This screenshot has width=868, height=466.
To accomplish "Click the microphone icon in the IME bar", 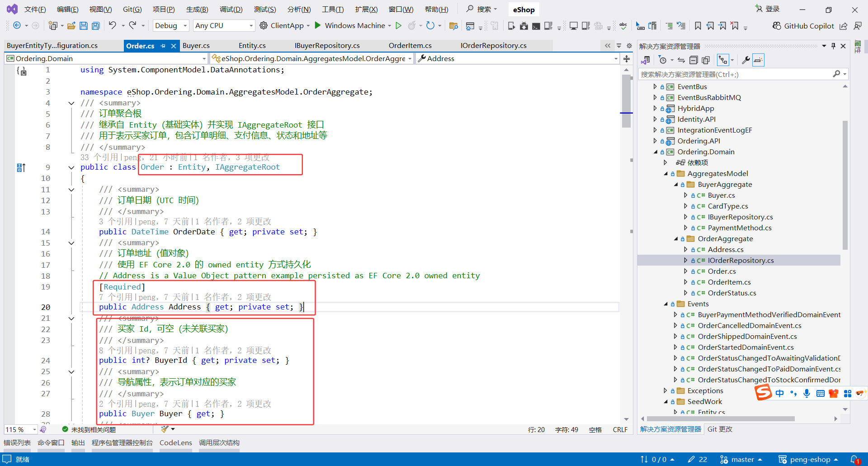I will pyautogui.click(x=807, y=393).
